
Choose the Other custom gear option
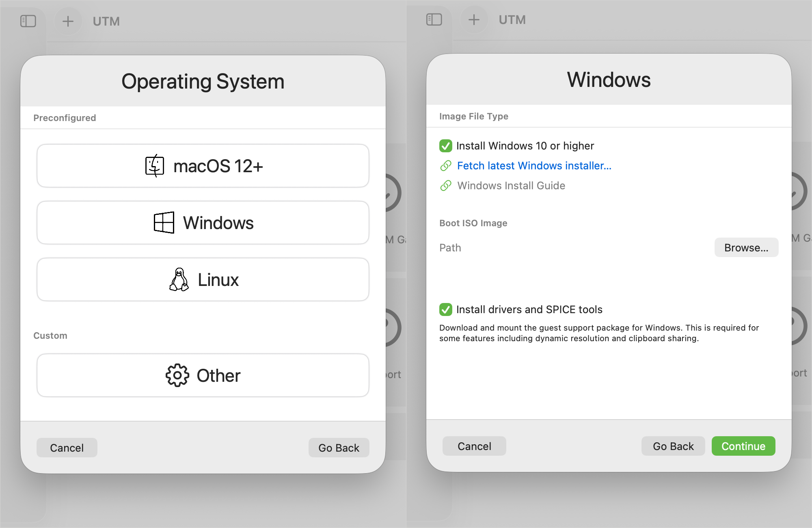[203, 376]
